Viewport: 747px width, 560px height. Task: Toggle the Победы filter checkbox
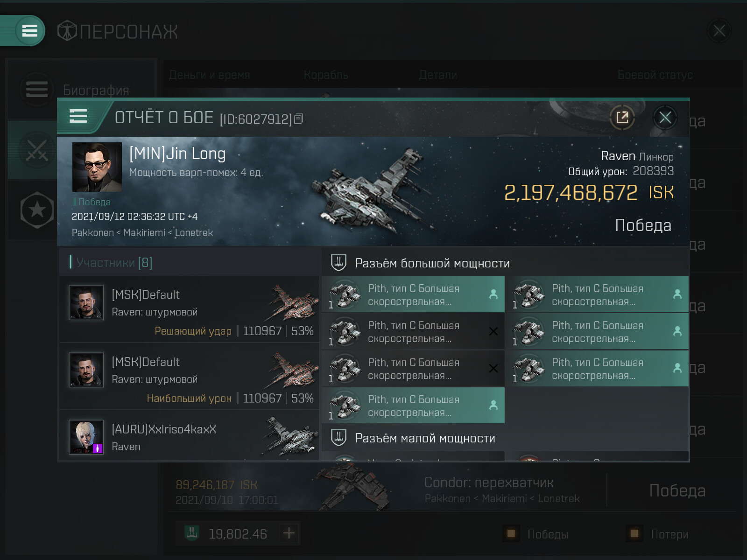coord(511,533)
